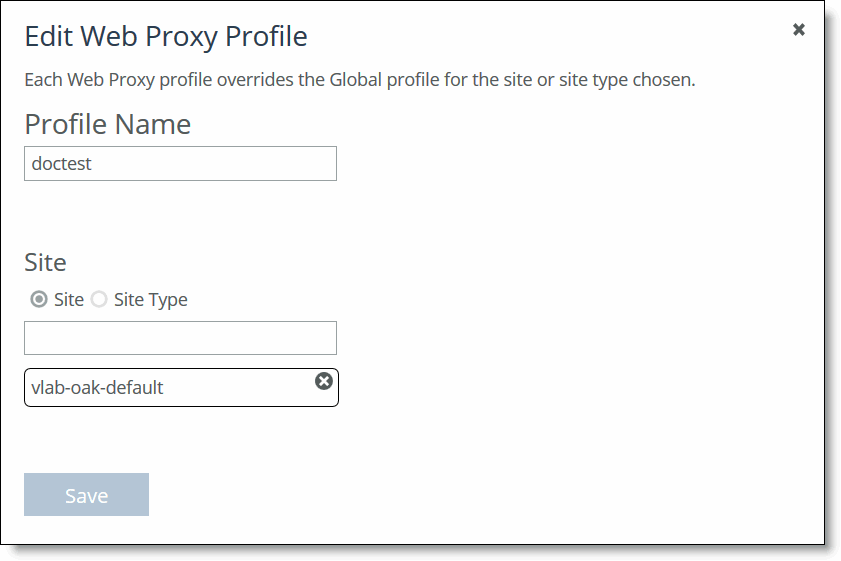841x561 pixels.
Task: Remove vlab-oak-default using its circled X icon
Action: click(323, 381)
